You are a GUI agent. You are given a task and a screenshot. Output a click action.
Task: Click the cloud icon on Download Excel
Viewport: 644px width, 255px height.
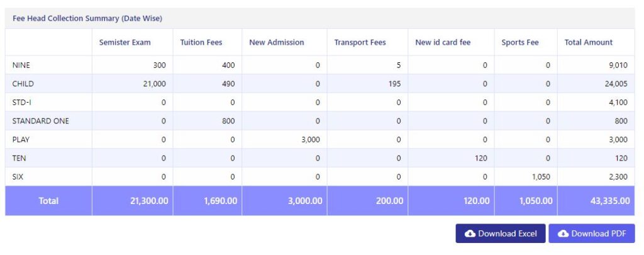[x=470, y=234]
